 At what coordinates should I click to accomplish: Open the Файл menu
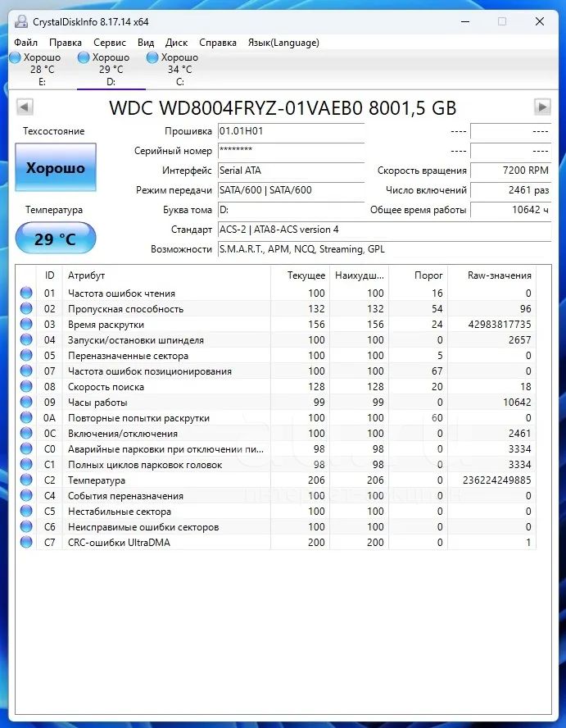26,43
